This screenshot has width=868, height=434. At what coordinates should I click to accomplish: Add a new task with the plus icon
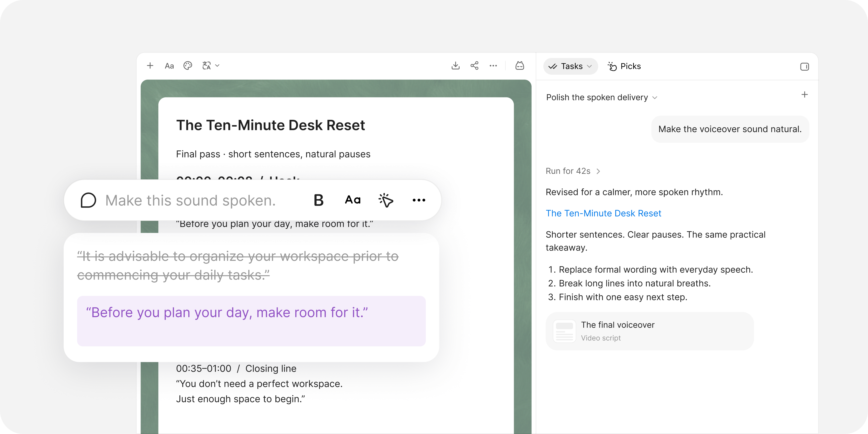(x=805, y=95)
